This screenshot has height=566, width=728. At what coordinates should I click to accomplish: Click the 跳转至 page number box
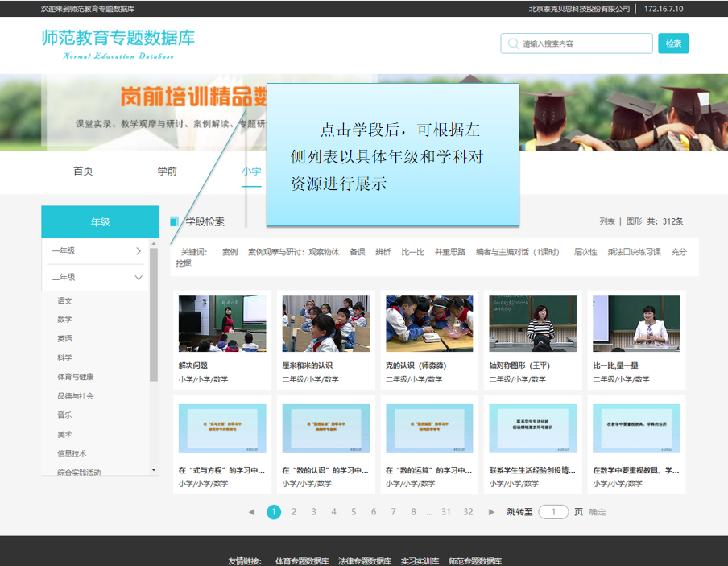click(553, 512)
